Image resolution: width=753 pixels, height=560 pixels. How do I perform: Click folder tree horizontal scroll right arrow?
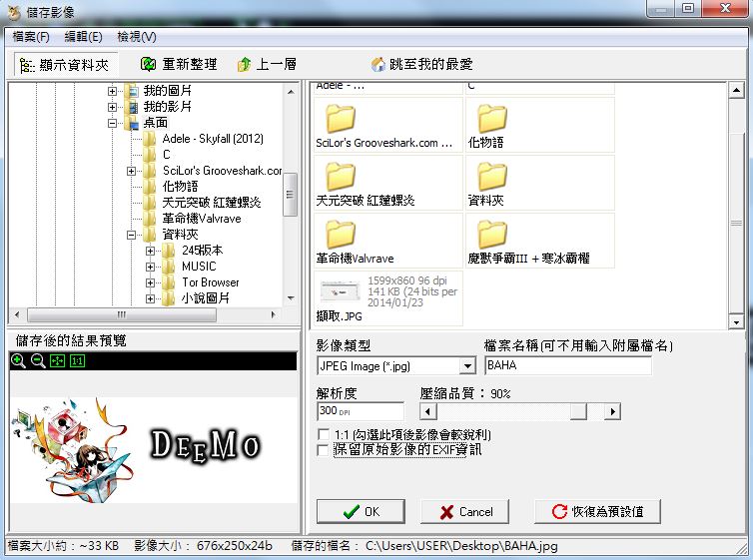pos(273,314)
